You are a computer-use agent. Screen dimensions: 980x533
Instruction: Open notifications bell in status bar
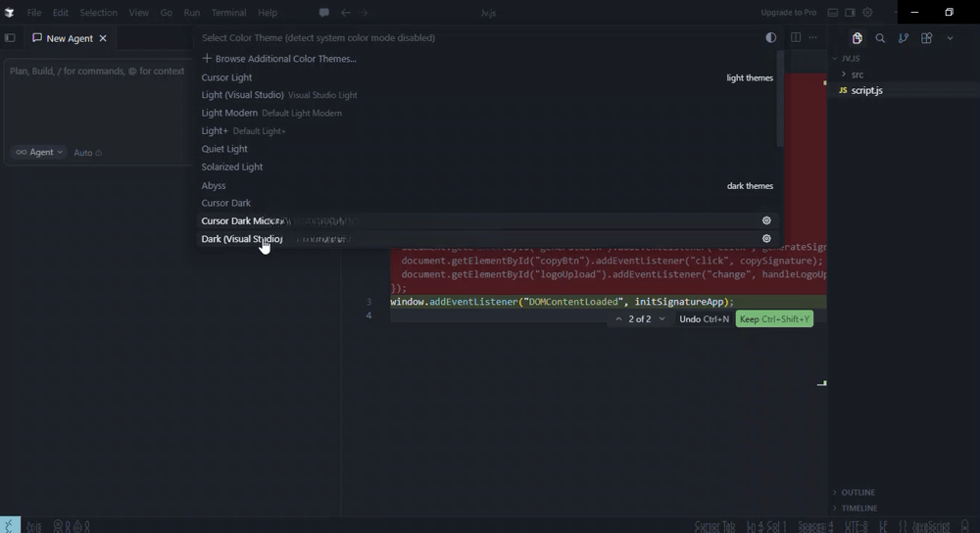point(965,527)
